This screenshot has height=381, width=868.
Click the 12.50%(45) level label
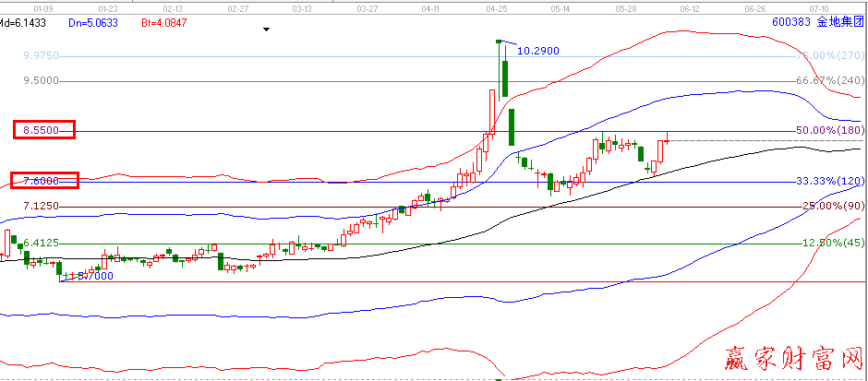coord(832,243)
